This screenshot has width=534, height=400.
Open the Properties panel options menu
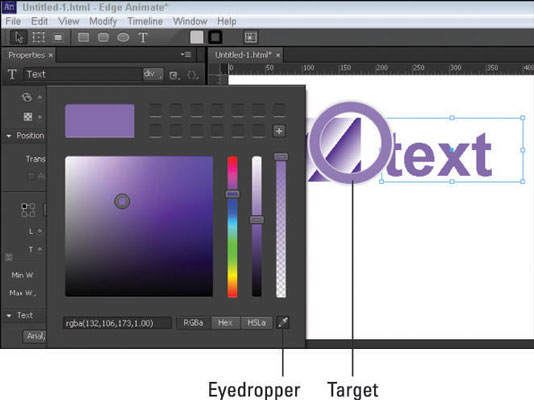pyautogui.click(x=186, y=54)
